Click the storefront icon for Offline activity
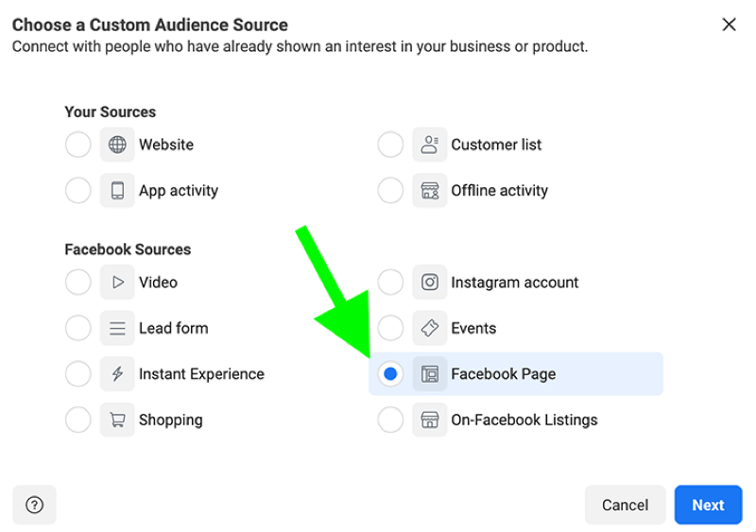The image size is (756, 532). pos(430,191)
